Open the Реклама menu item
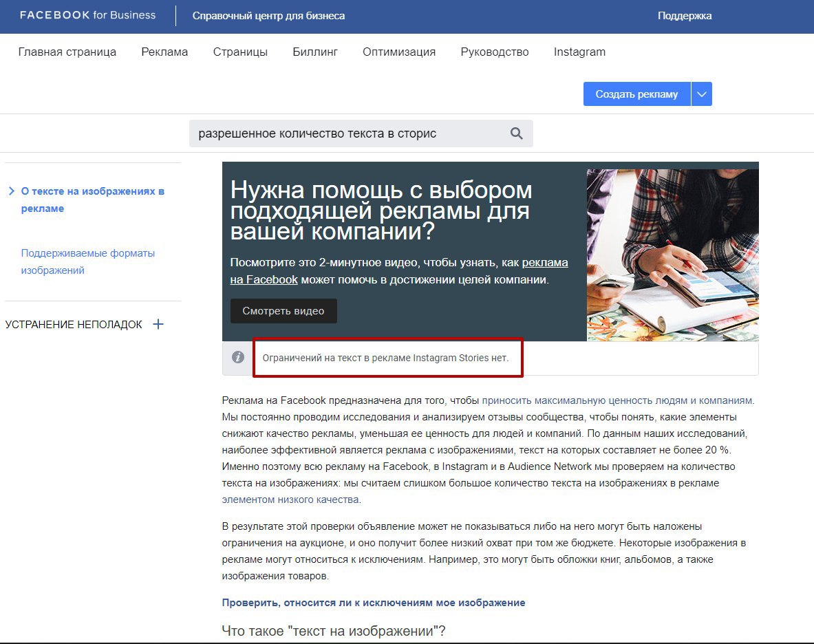 (x=164, y=52)
